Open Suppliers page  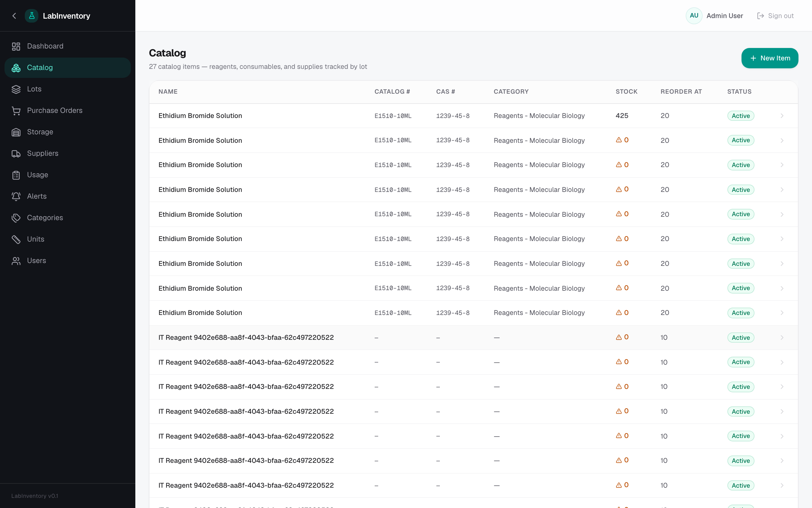tap(67, 154)
